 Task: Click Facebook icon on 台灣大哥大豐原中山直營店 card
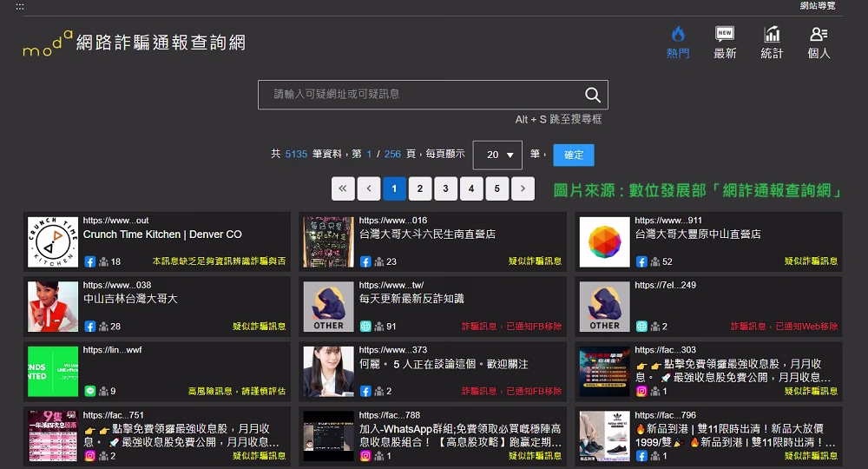point(641,261)
